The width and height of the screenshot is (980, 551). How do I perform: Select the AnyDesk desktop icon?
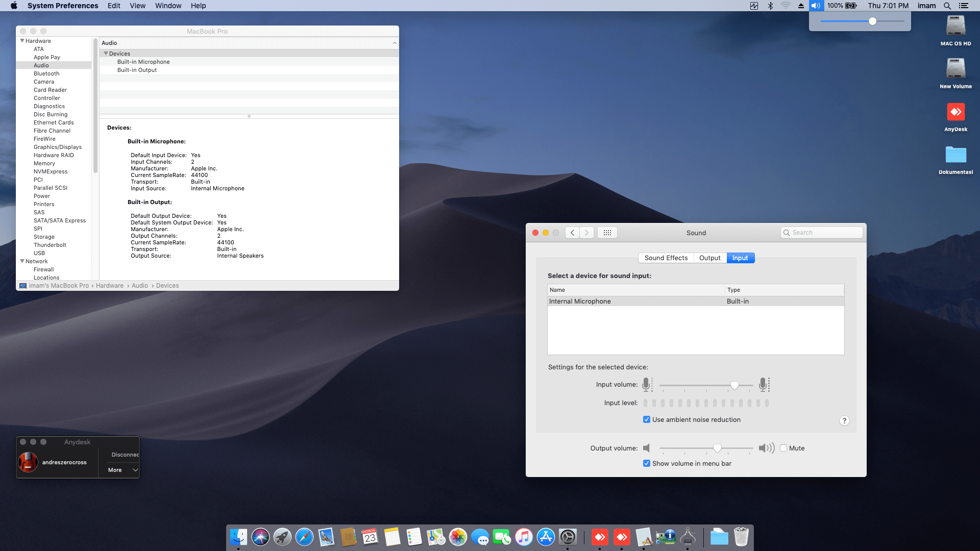pos(955,116)
